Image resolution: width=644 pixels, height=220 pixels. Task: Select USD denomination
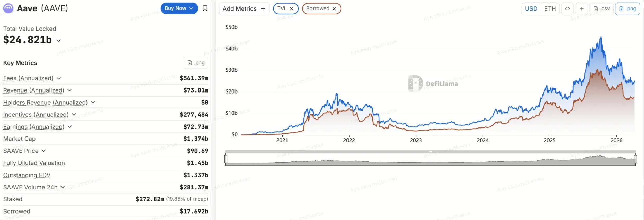click(x=531, y=9)
